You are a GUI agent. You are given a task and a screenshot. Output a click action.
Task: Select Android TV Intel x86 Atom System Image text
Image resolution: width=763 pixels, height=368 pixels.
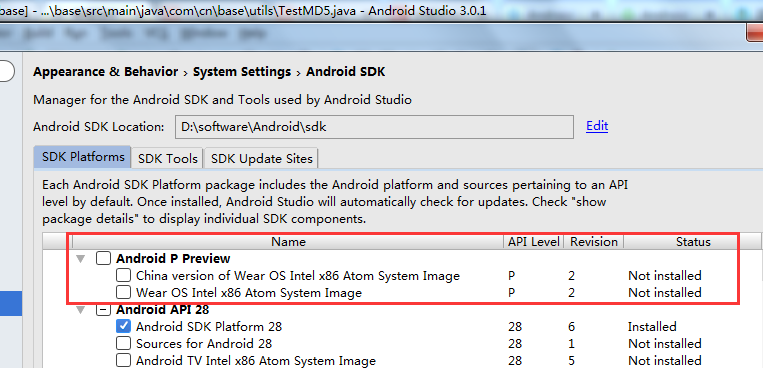(x=256, y=361)
